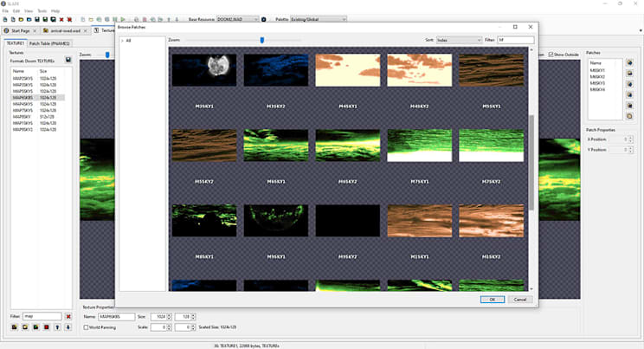This screenshot has width=644, height=349.
Task: Click the bottom icon beside the Patches list
Action: pos(629,116)
